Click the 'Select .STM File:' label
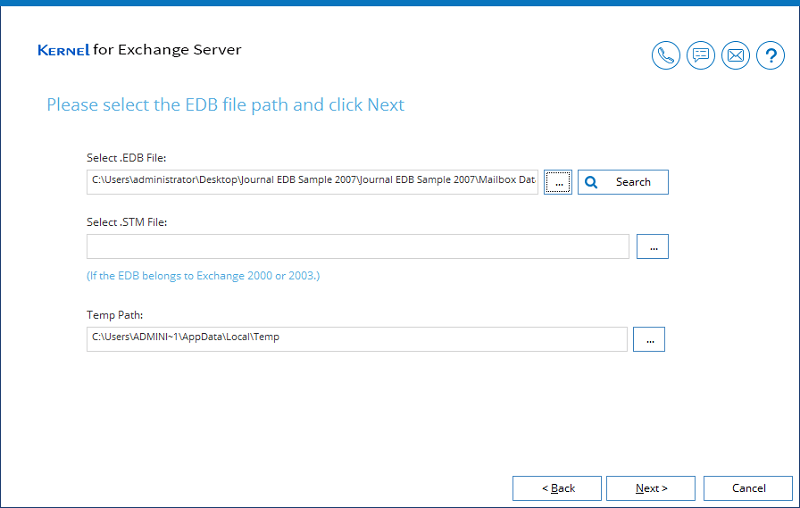Viewport: 800px width, 508px height. point(127,222)
